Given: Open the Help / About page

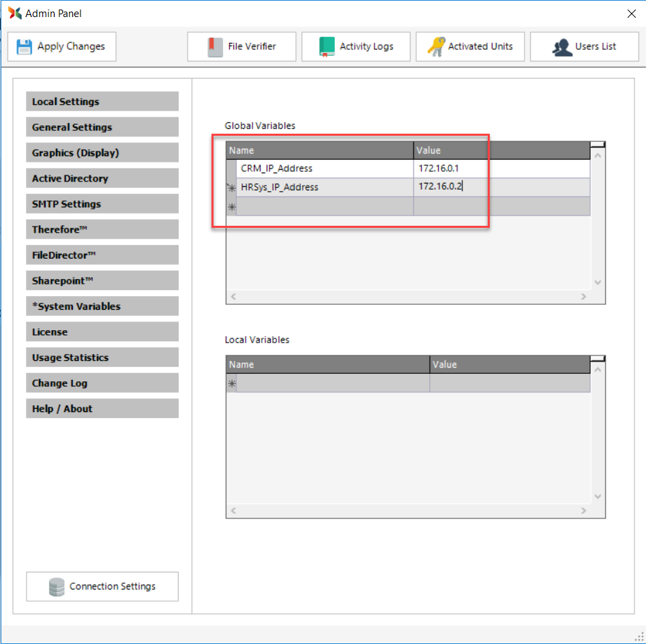Looking at the screenshot, I should click(102, 409).
